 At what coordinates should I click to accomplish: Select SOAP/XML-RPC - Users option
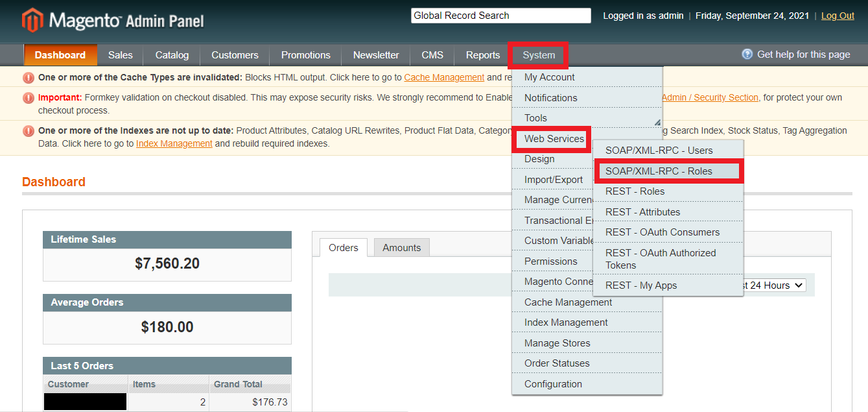[659, 151]
